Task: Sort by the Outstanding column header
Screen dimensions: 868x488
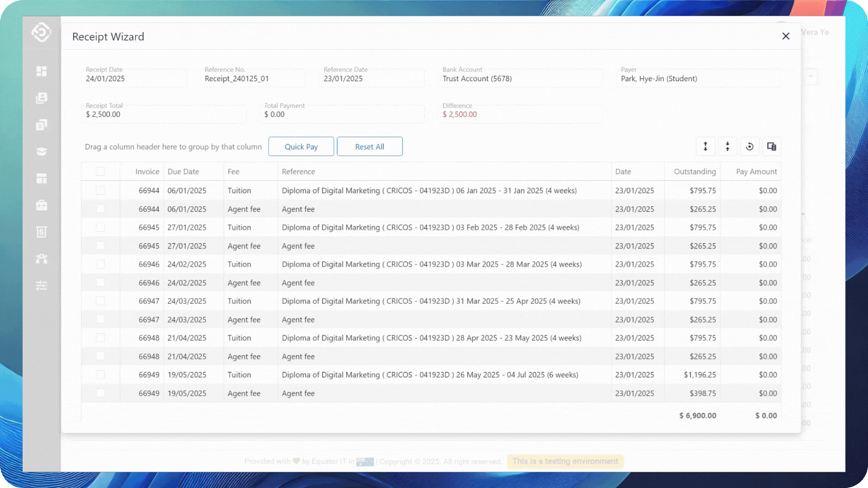Action: (x=694, y=171)
